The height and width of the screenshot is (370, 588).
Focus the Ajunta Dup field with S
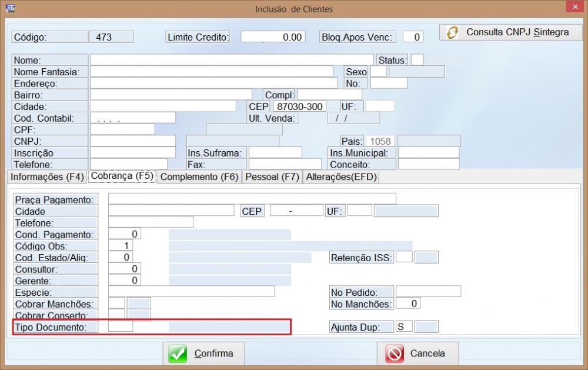click(x=404, y=326)
